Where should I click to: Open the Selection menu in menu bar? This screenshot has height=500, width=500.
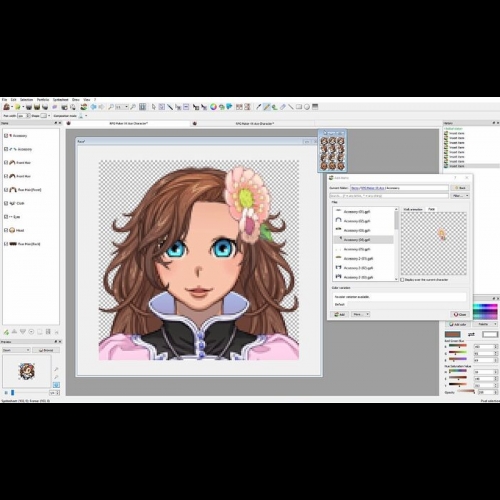click(x=26, y=100)
